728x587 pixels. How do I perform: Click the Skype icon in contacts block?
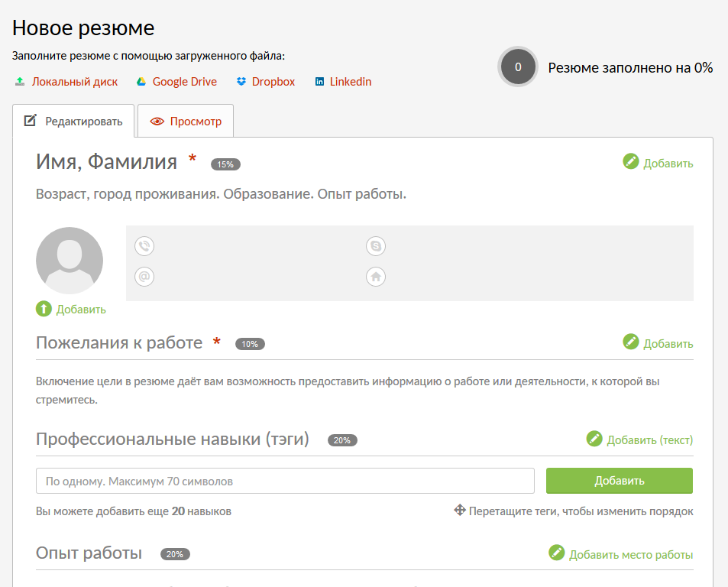coord(376,246)
